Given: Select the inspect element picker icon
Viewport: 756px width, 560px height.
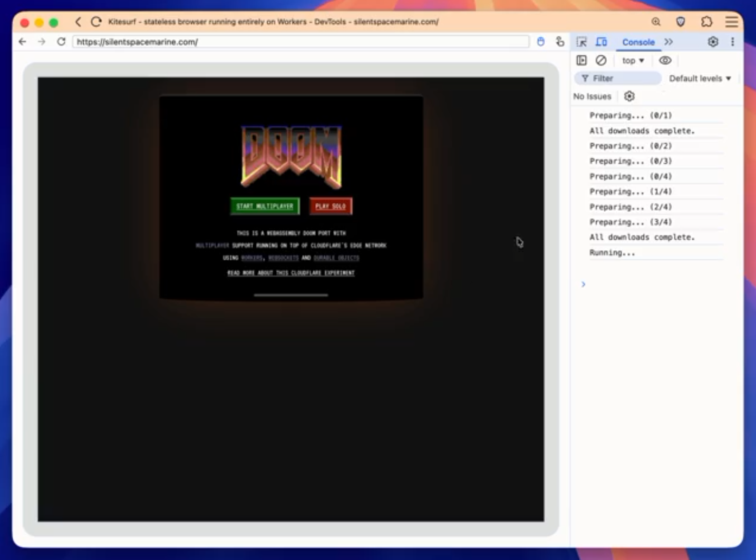Looking at the screenshot, I should tap(581, 42).
